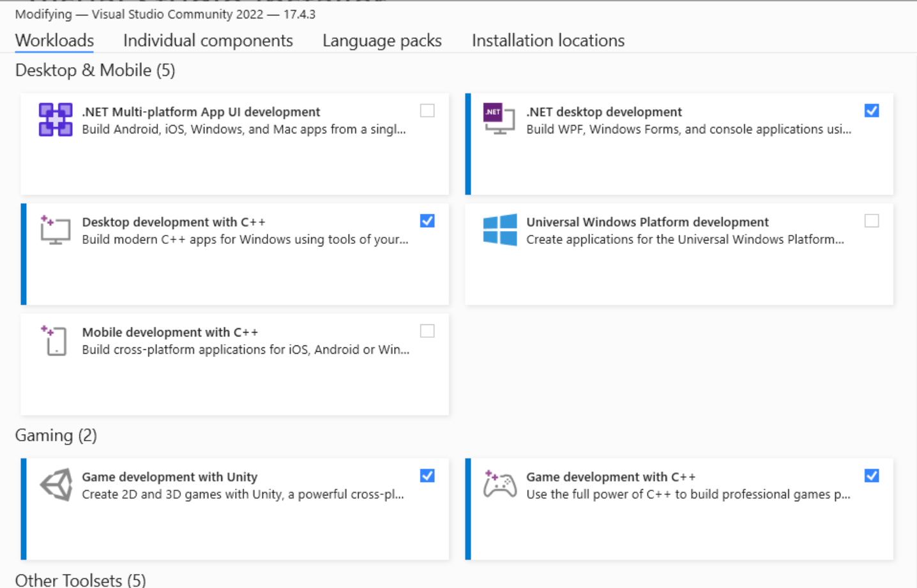
Task: Click the 'Other Toolsets (5)' section heading
Action: (80, 580)
